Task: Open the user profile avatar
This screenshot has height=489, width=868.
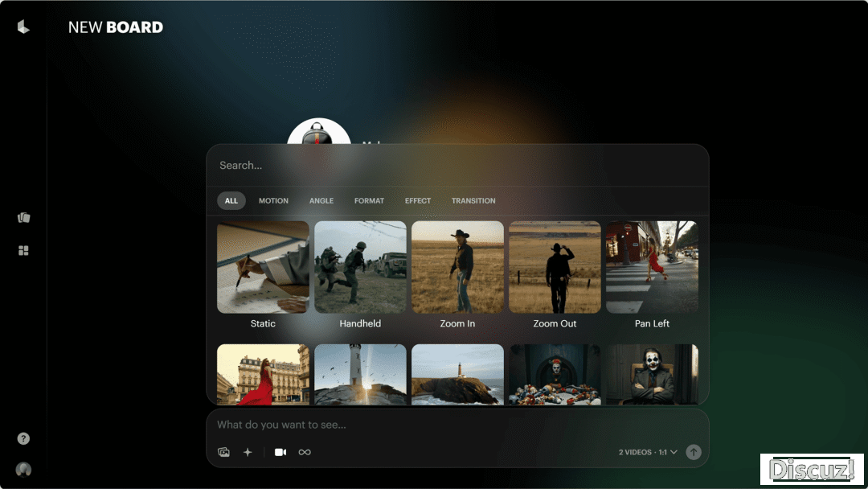Action: point(23,470)
